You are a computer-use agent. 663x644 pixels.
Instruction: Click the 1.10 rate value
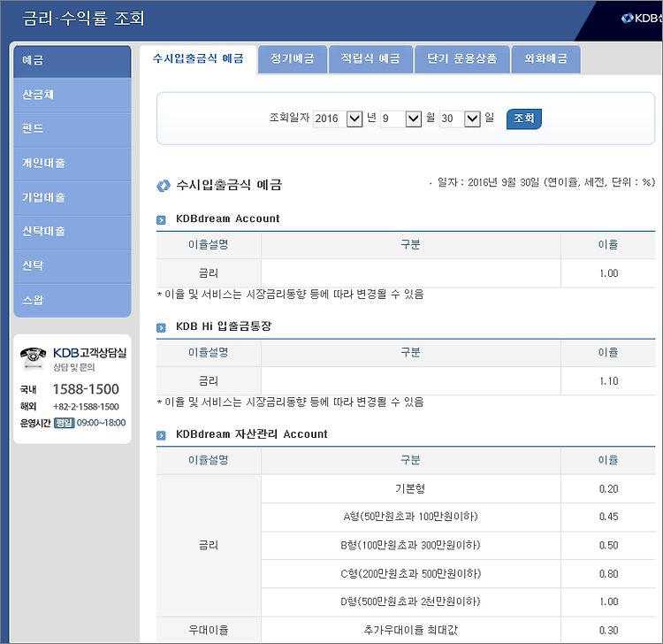click(608, 381)
